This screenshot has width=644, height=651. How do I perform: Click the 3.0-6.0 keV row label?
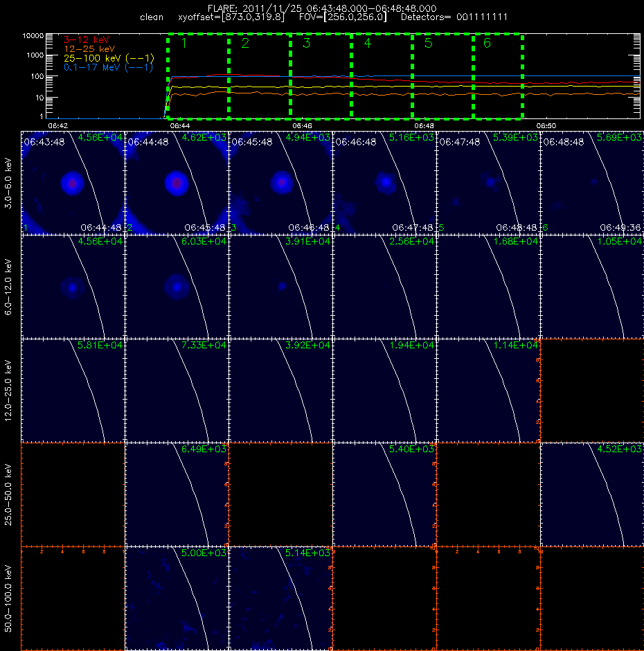[x=8, y=183]
